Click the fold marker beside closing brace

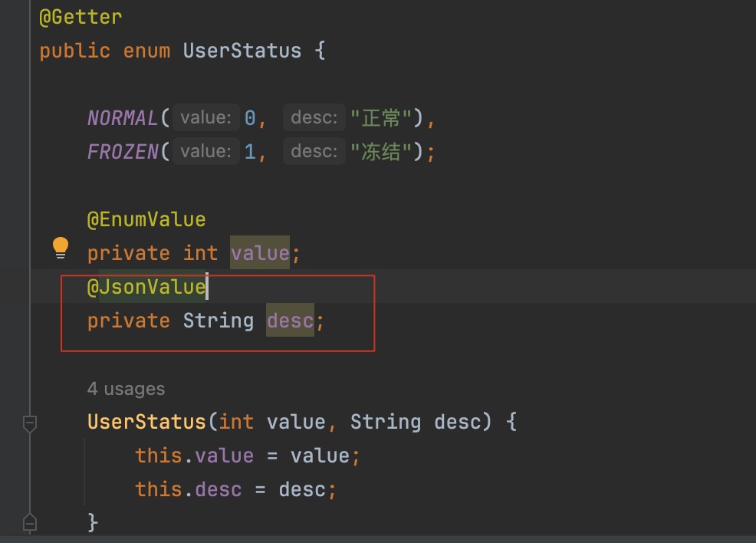(x=30, y=522)
